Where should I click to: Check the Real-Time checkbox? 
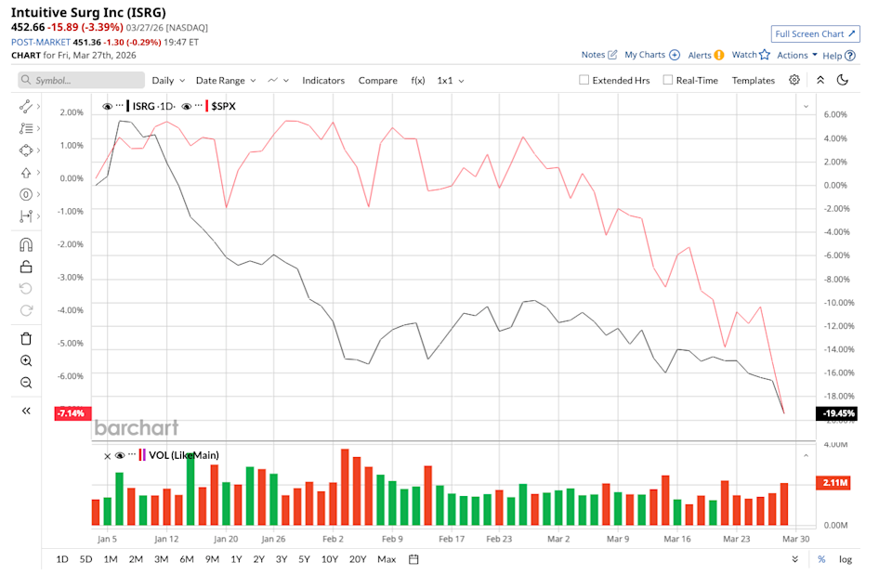coord(667,81)
